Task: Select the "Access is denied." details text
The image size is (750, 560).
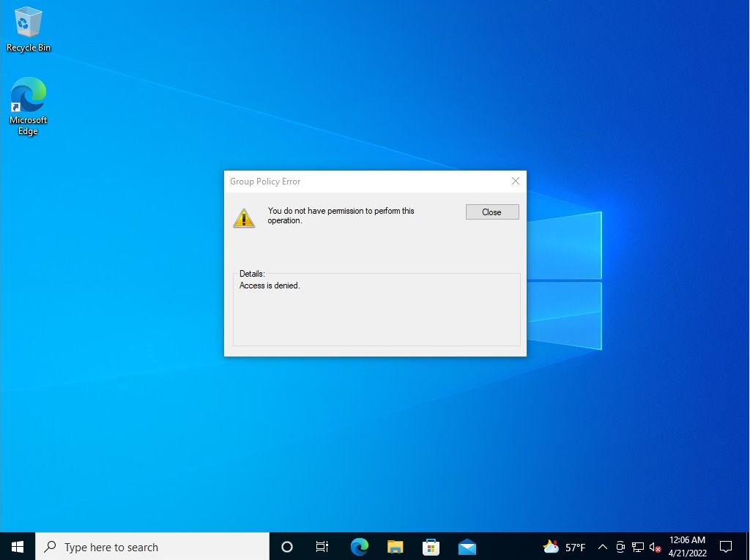Action: [270, 285]
